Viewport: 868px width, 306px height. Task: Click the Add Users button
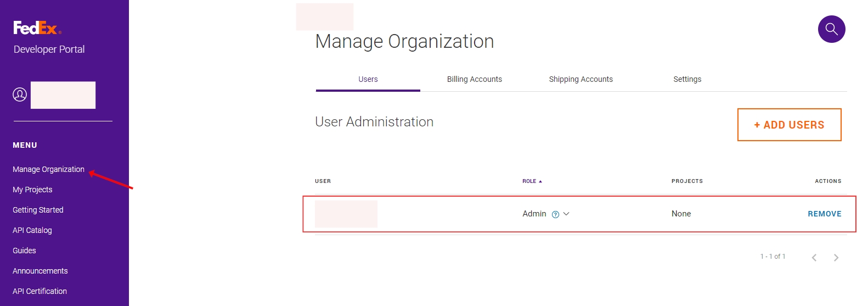(789, 125)
